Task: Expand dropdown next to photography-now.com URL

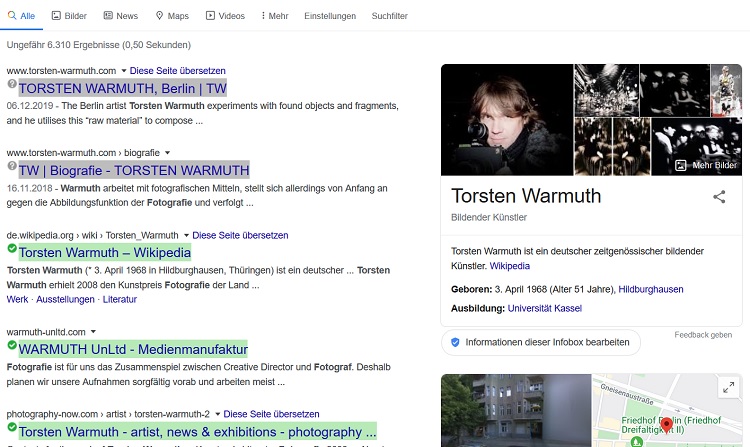Action: 217,414
